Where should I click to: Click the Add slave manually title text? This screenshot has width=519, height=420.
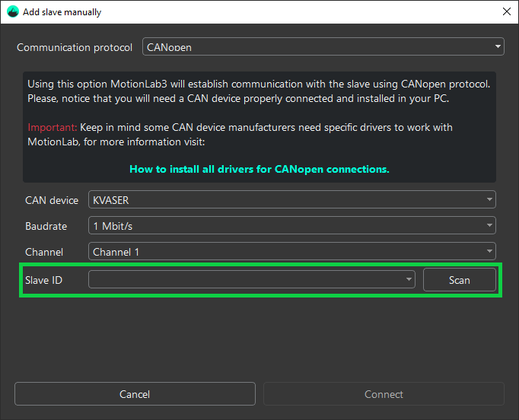point(62,12)
